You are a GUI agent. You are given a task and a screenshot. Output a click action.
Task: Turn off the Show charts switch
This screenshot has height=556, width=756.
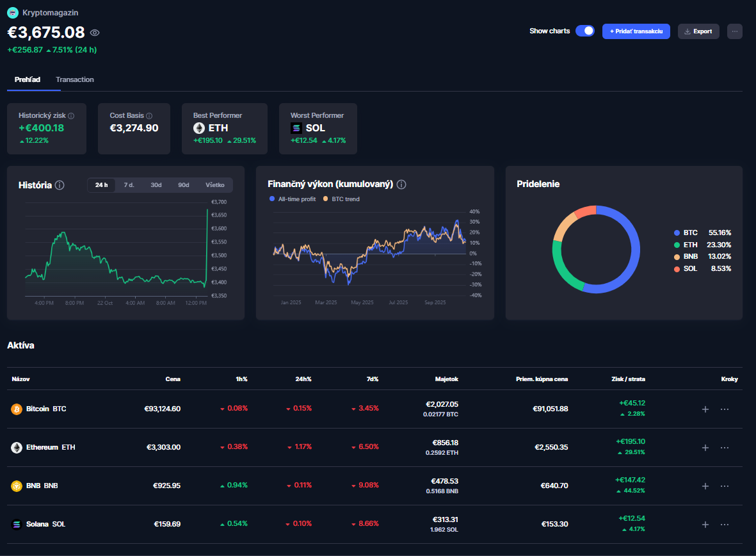click(x=584, y=31)
